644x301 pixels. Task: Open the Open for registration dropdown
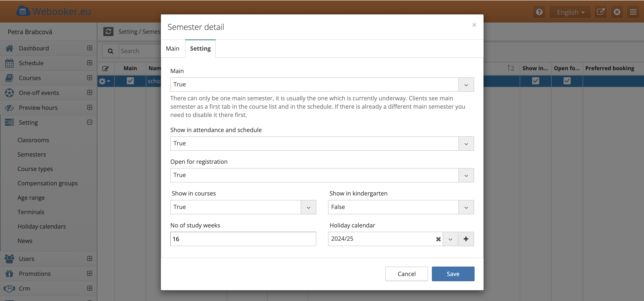pos(466,175)
